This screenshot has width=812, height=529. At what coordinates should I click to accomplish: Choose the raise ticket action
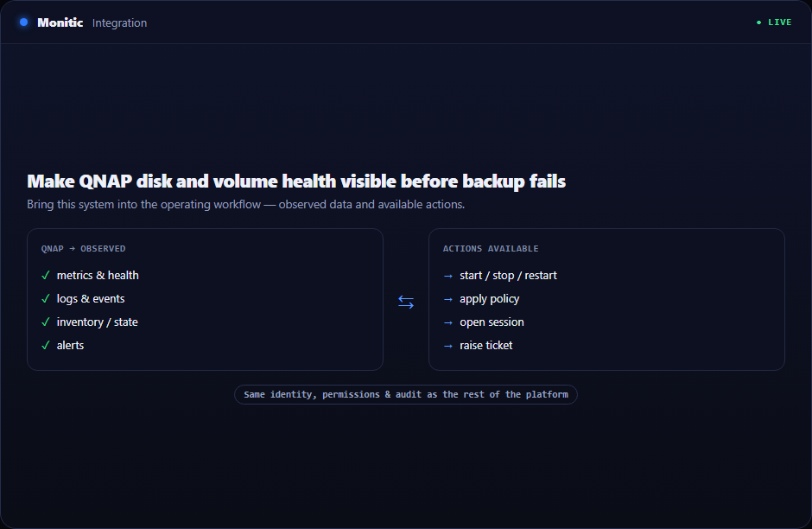click(485, 345)
